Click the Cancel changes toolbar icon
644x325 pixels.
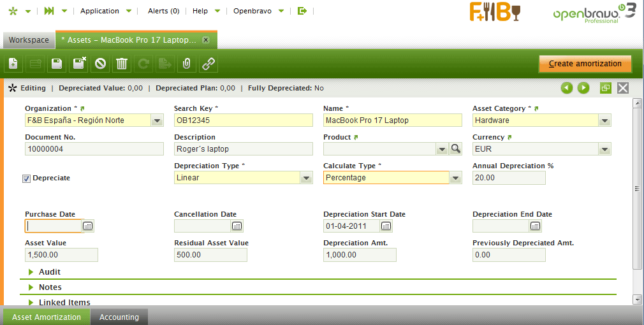pos(100,64)
